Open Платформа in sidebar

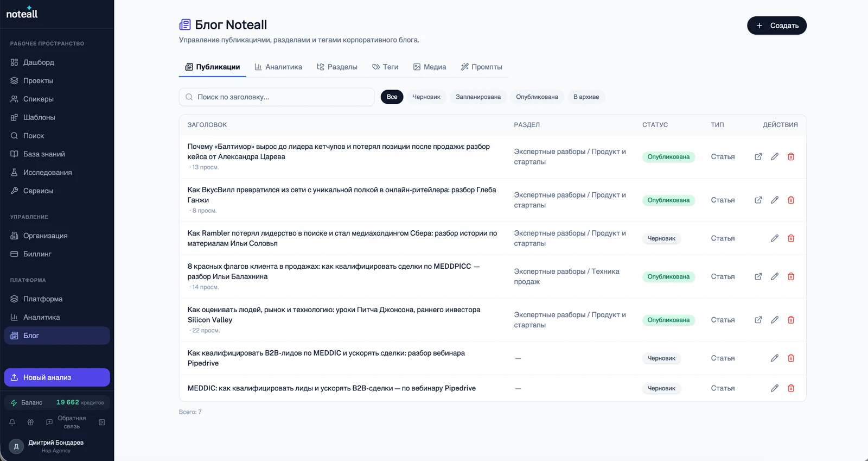coord(57,299)
